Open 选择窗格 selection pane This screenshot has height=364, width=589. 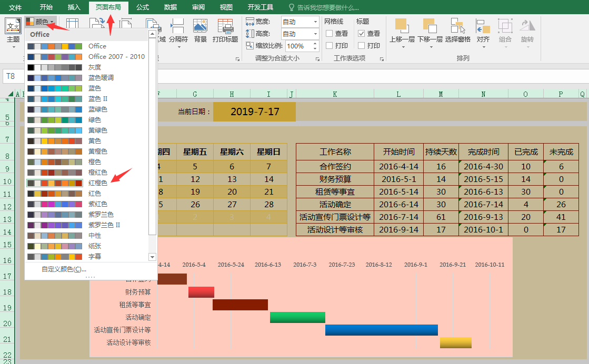pyautogui.click(x=457, y=31)
